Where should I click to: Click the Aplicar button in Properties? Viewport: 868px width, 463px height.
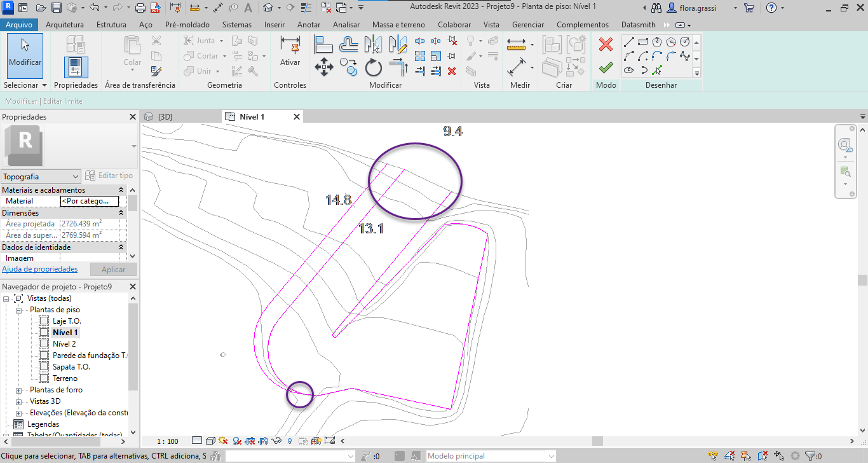pos(113,269)
